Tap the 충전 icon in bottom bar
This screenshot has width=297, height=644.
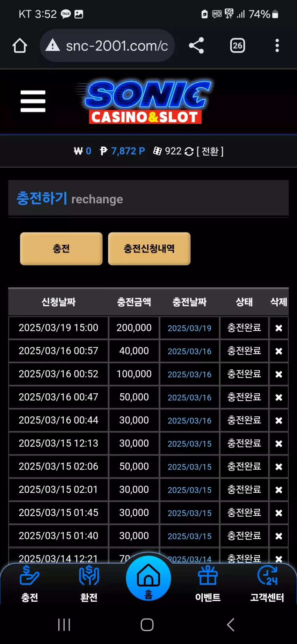tap(30, 575)
